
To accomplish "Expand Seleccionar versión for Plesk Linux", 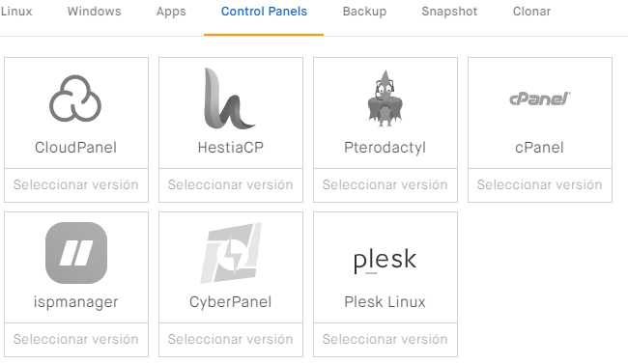I will pos(385,340).
